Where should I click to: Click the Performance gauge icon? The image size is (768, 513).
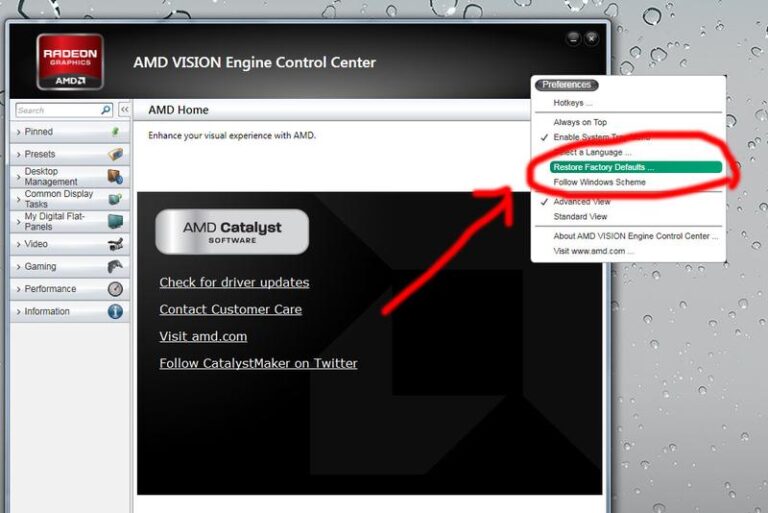coord(115,289)
